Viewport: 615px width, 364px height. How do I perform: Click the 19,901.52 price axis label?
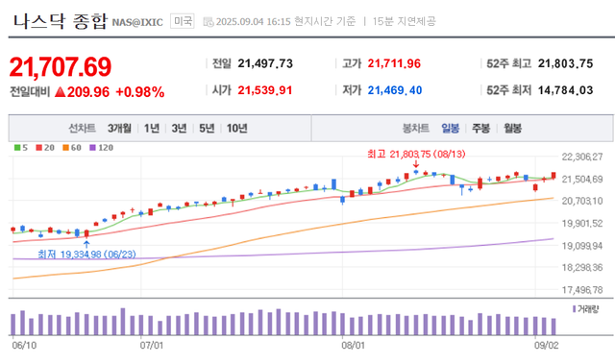[x=582, y=224]
